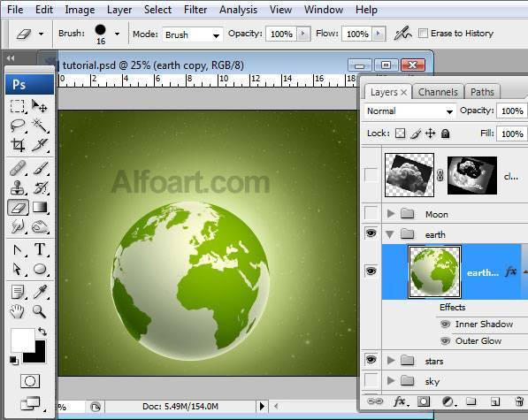Add a layer style via fx button

400,401
